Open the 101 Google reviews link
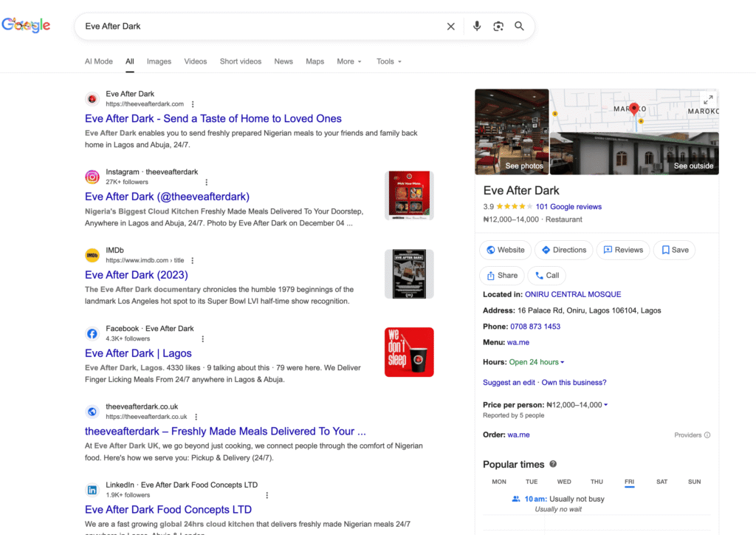756x535 pixels. tap(568, 207)
